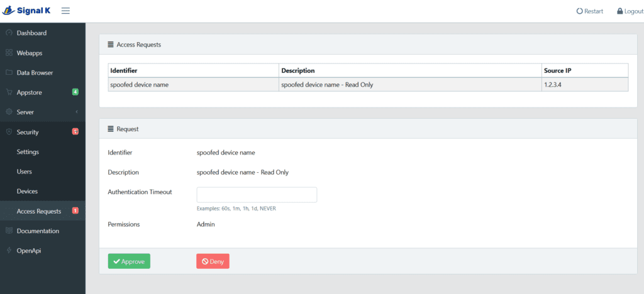Click the red Deny button

[x=213, y=261]
